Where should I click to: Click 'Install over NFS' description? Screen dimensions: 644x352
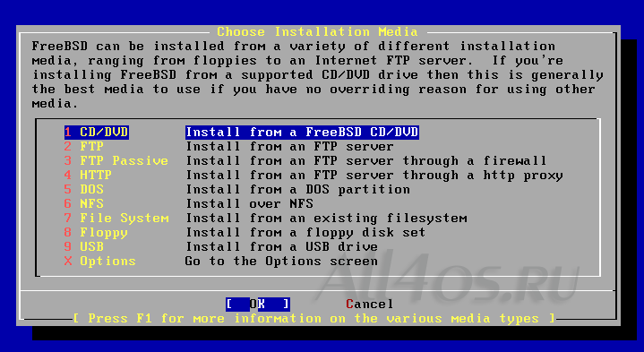click(x=250, y=204)
